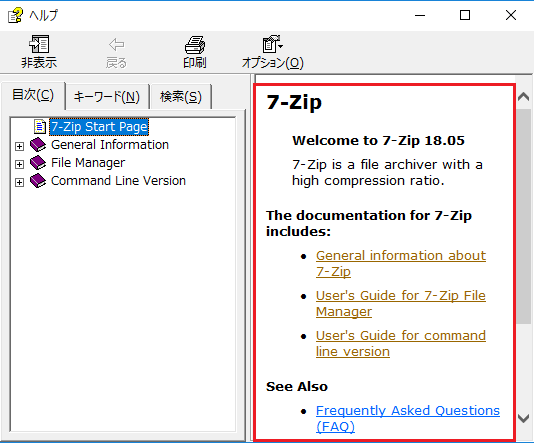Screen dimensions: 534x443
Task: Click the scrollbar up arrow in content pane
Action: [x=523, y=97]
